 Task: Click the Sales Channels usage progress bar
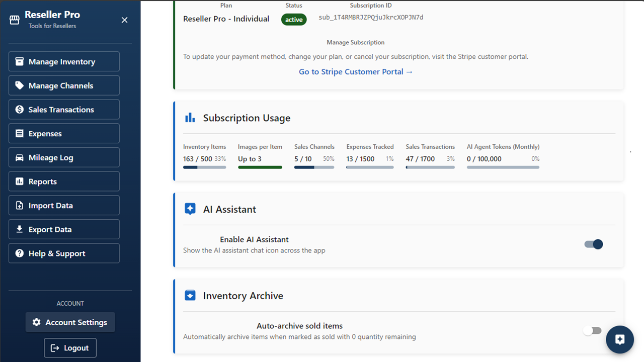314,167
